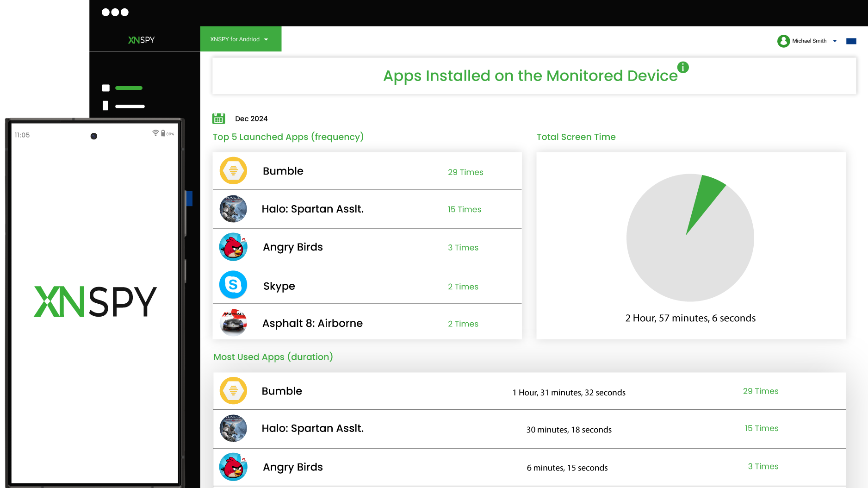This screenshot has height=488, width=868.
Task: Click the Apps Installed on the Monitored Device title
Action: click(x=530, y=76)
